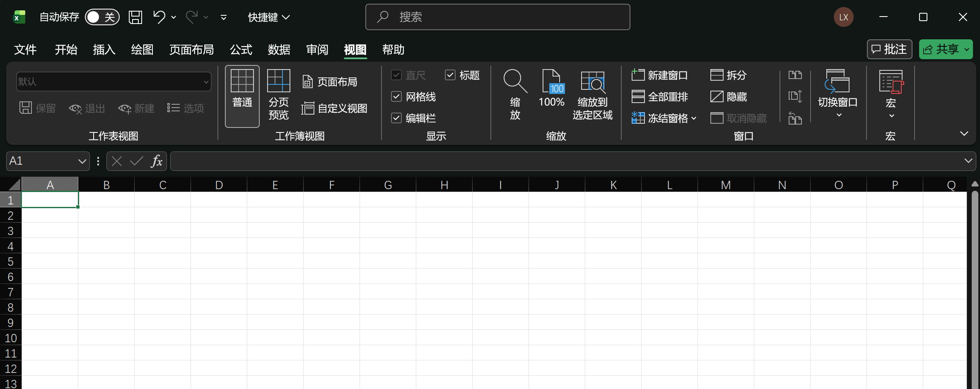Click the 批注 comments button

pyautogui.click(x=889, y=49)
